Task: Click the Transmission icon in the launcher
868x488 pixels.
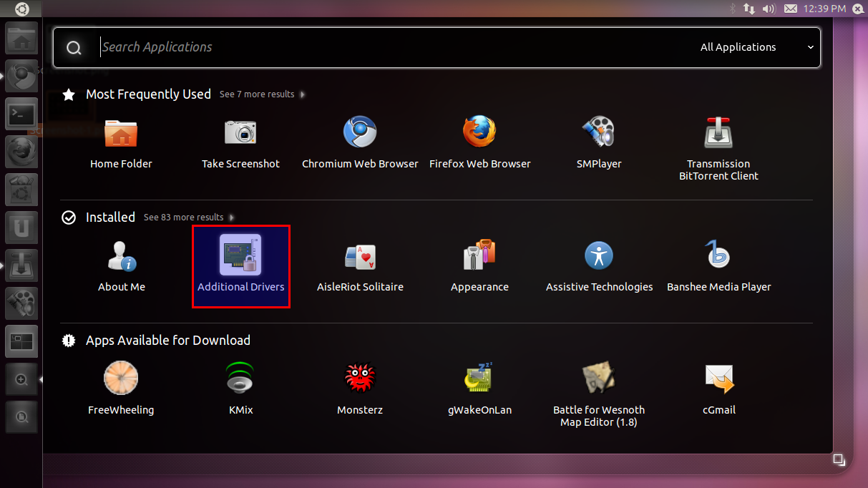Action: click(x=21, y=265)
